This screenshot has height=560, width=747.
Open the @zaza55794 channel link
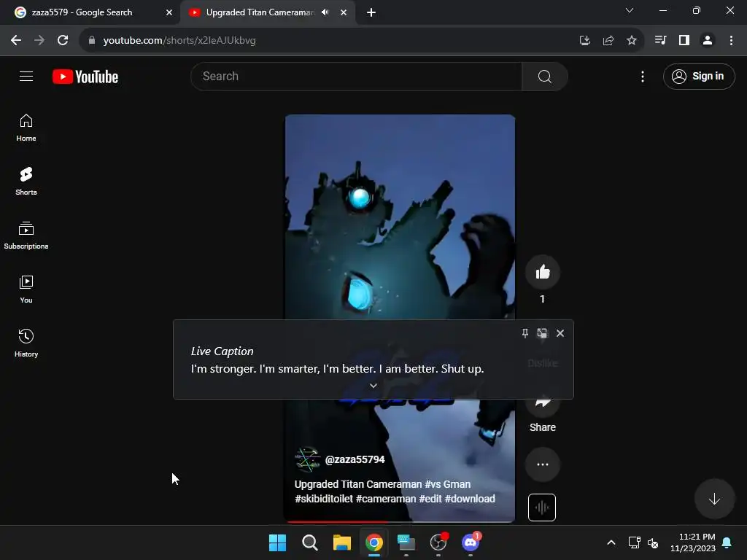click(355, 459)
